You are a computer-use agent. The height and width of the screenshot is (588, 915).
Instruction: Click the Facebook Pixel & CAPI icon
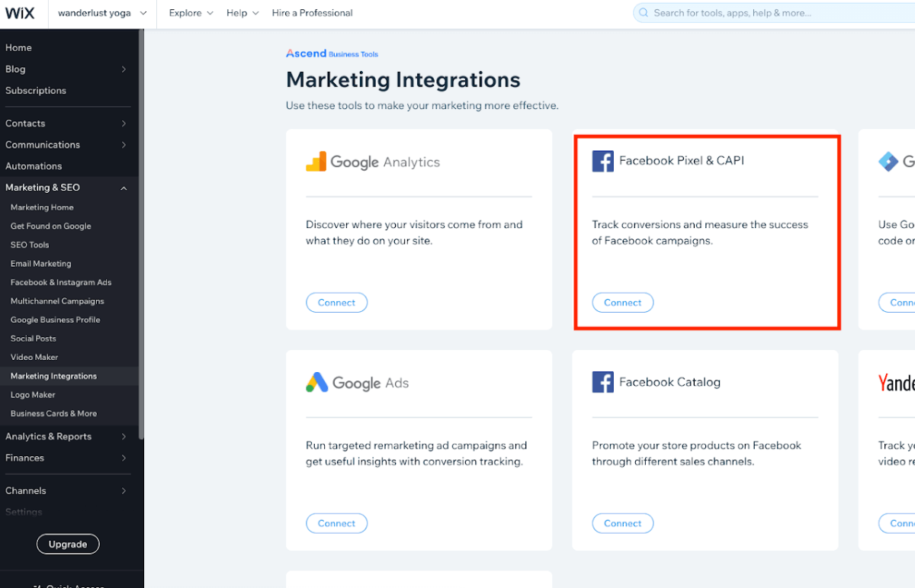point(603,160)
